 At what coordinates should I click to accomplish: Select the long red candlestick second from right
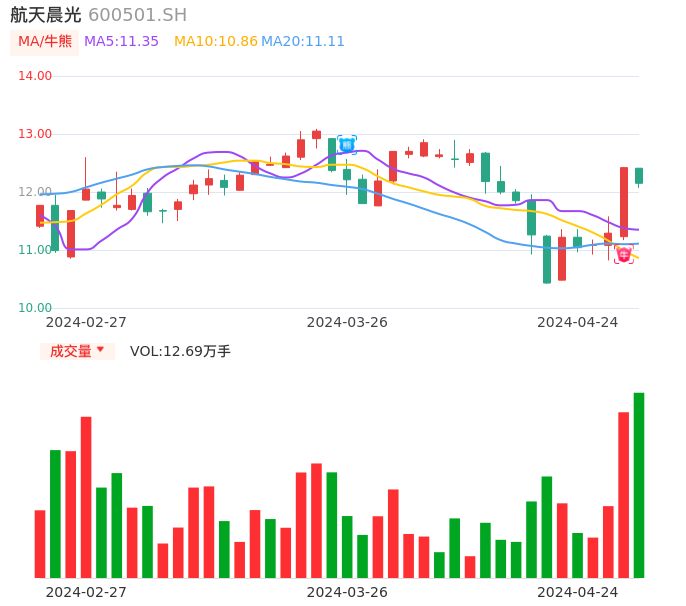tap(624, 202)
